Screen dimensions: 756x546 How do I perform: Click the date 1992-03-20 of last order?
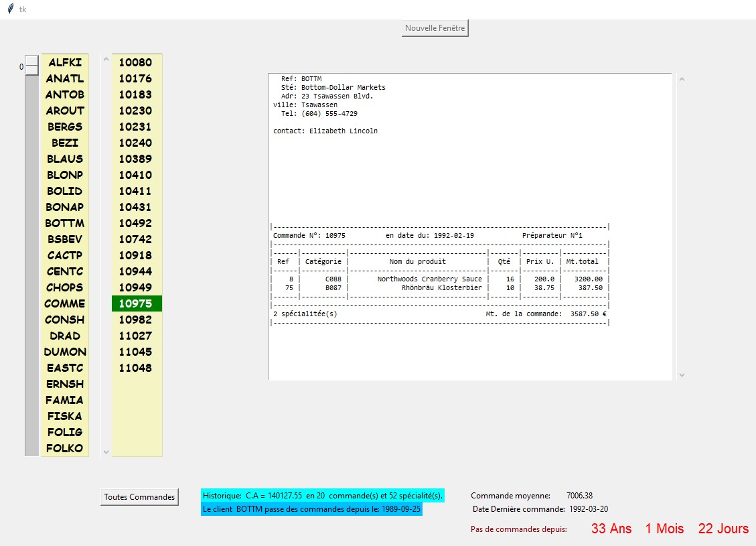point(589,509)
